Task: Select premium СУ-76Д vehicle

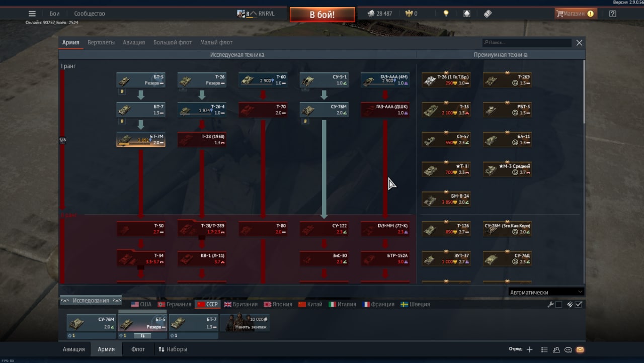Action: (x=508, y=258)
